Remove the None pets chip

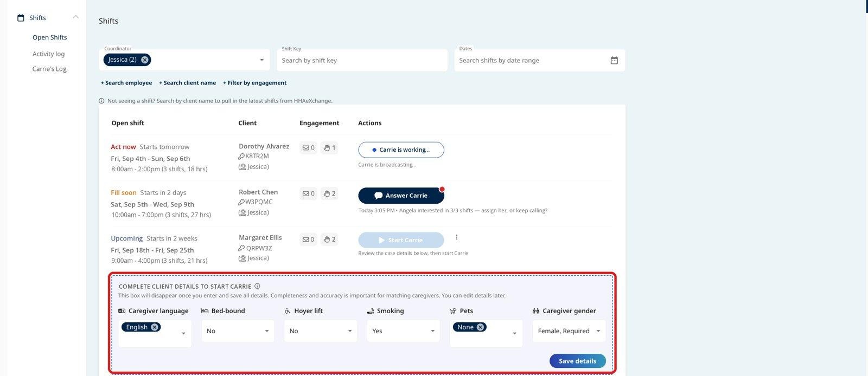click(480, 327)
